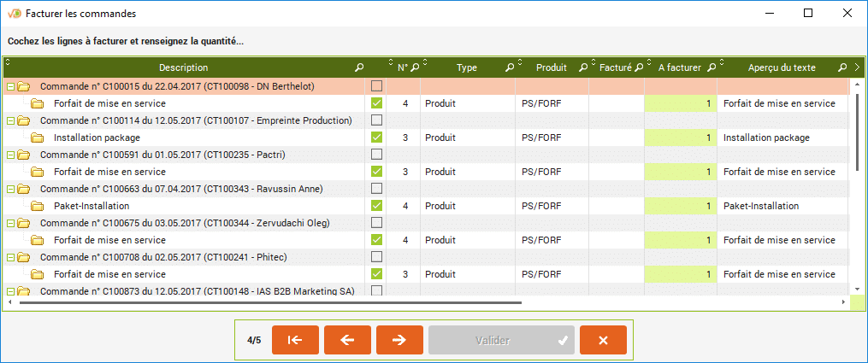Click the search icon in Produit column
868x363 pixels.
coord(583,67)
